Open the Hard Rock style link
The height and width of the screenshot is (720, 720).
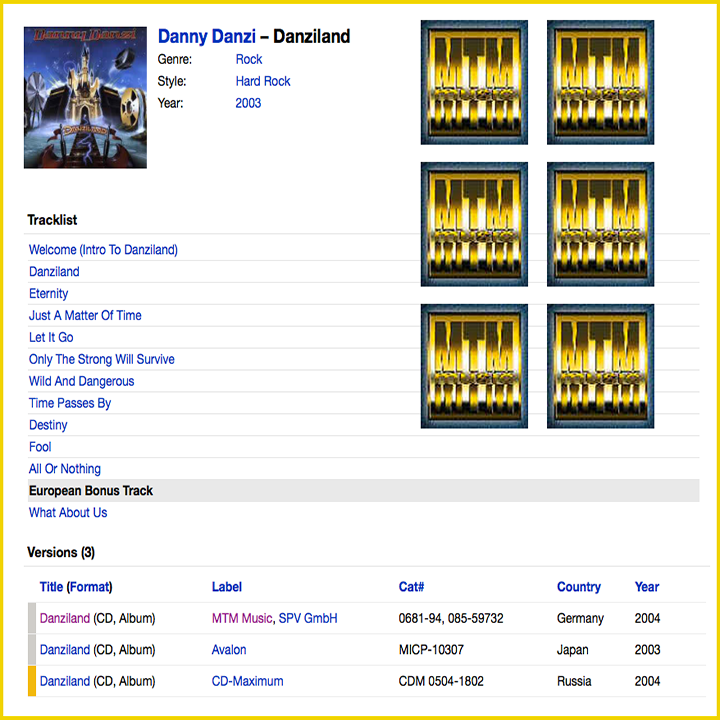263,81
